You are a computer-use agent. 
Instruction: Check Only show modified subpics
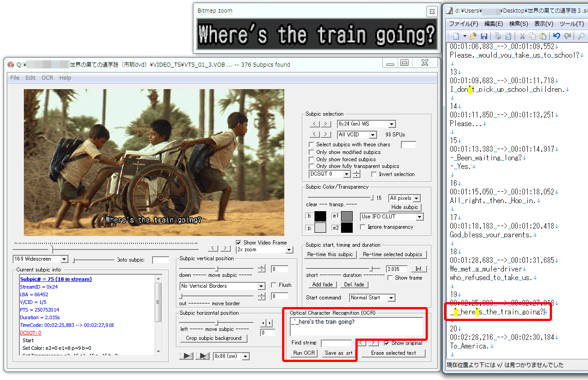click(311, 152)
